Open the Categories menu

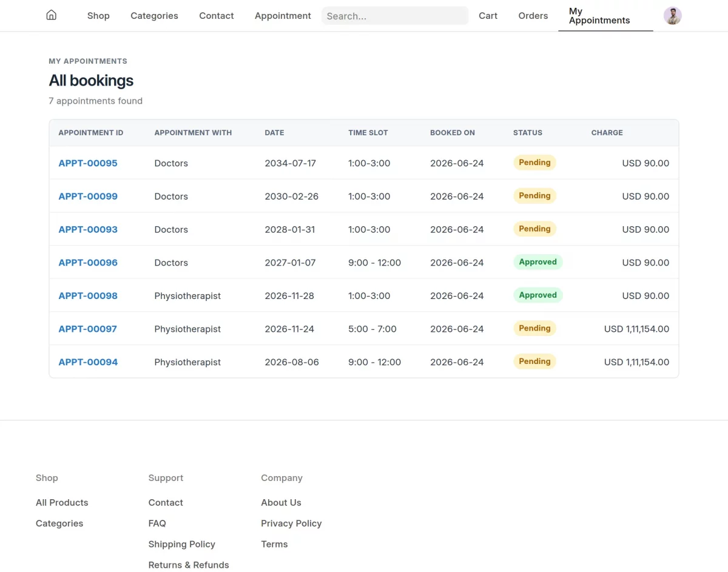point(154,16)
